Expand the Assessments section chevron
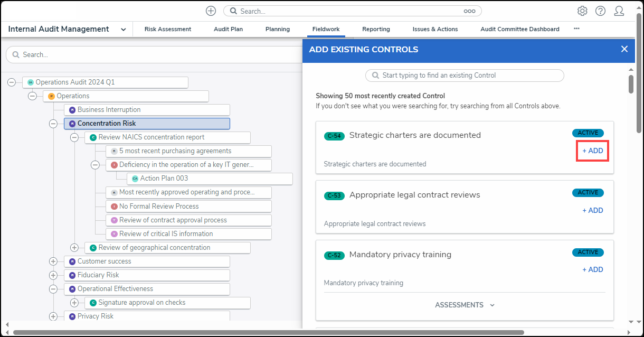This screenshot has width=644, height=337. point(492,305)
